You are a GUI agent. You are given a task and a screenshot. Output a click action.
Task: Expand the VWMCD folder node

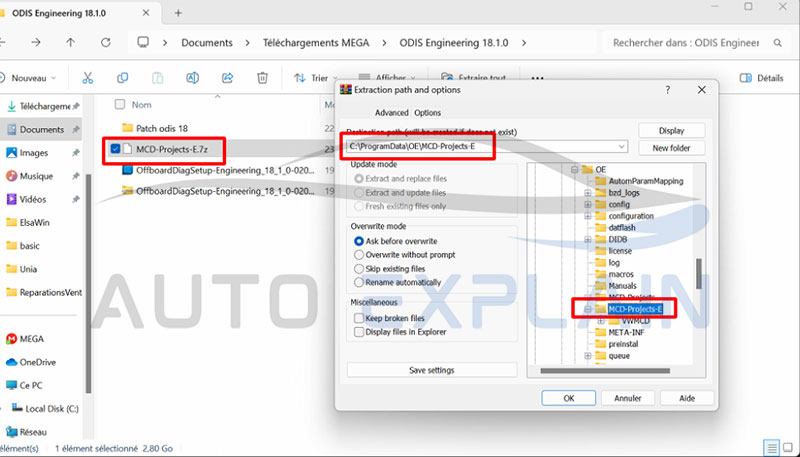click(x=601, y=321)
